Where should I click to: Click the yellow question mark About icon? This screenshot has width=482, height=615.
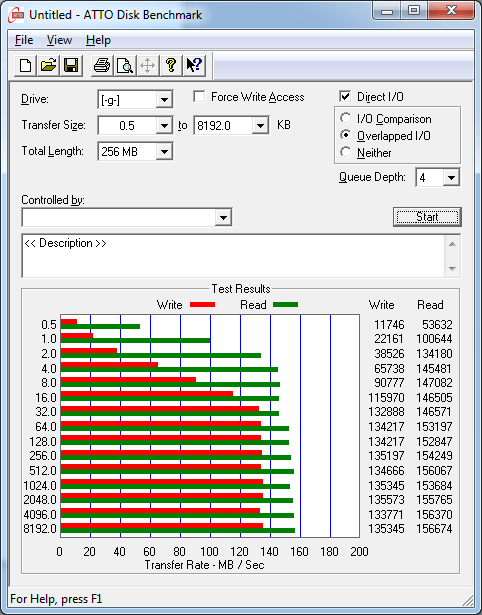171,65
